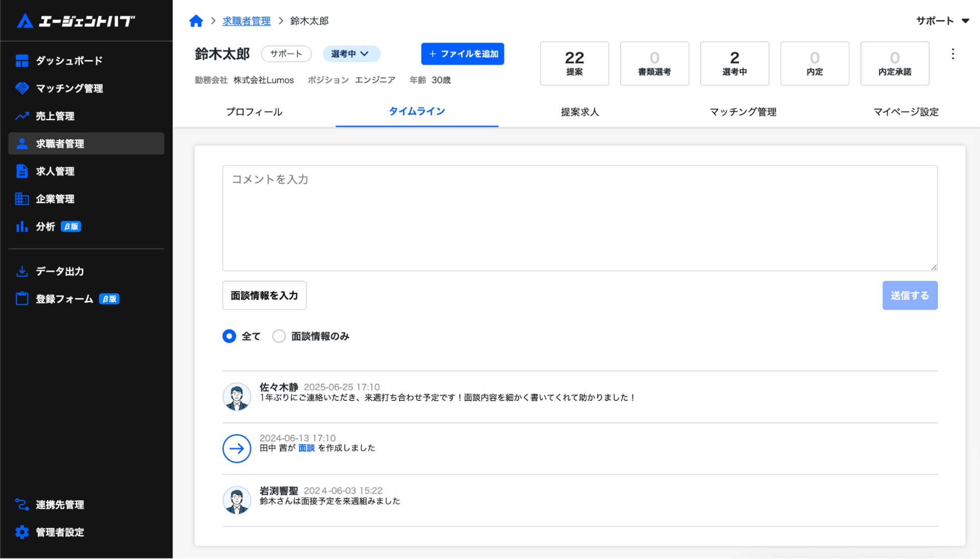Click the 面談情報を入力 button
This screenshot has height=559, width=980.
[x=264, y=295]
